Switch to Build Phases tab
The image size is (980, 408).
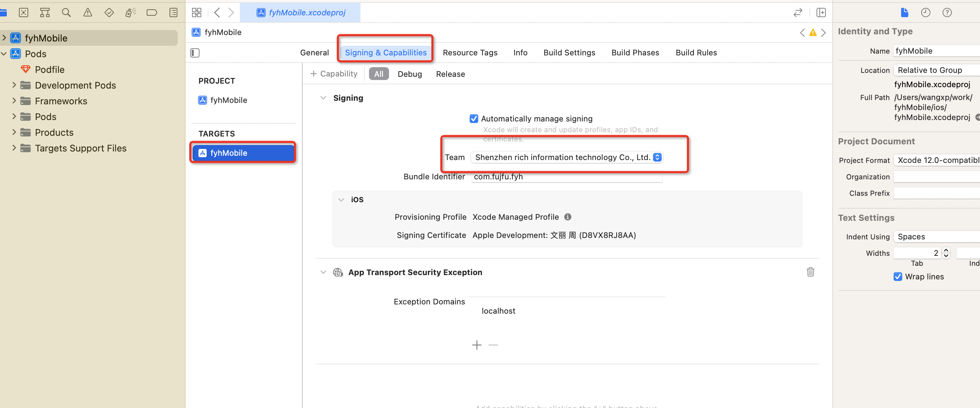[x=635, y=53]
